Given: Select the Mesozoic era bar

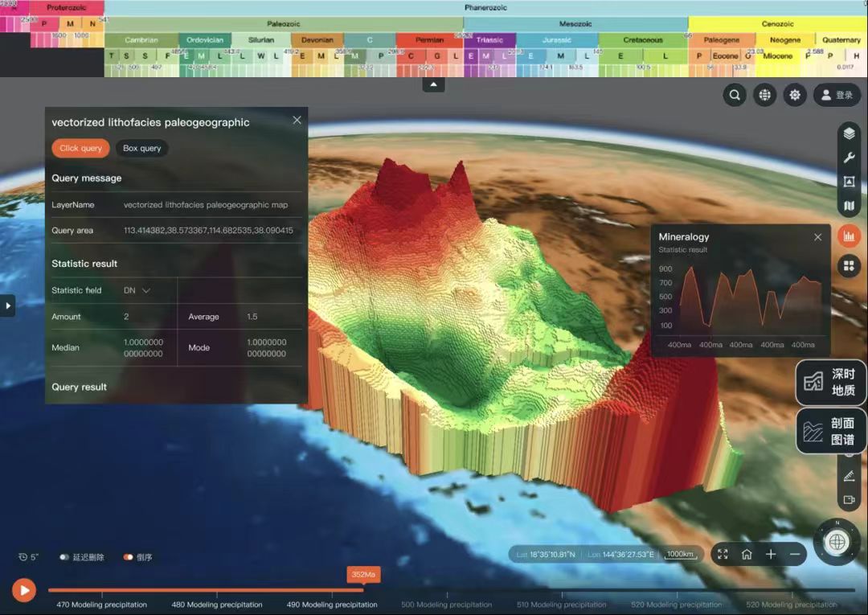Looking at the screenshot, I should click(575, 24).
